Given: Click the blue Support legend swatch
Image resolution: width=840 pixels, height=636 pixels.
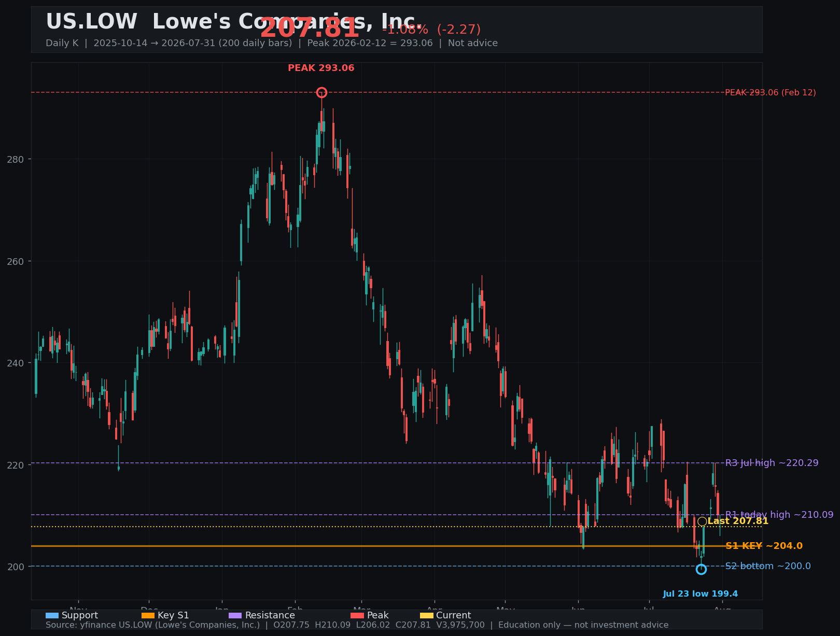Looking at the screenshot, I should pyautogui.click(x=52, y=616).
